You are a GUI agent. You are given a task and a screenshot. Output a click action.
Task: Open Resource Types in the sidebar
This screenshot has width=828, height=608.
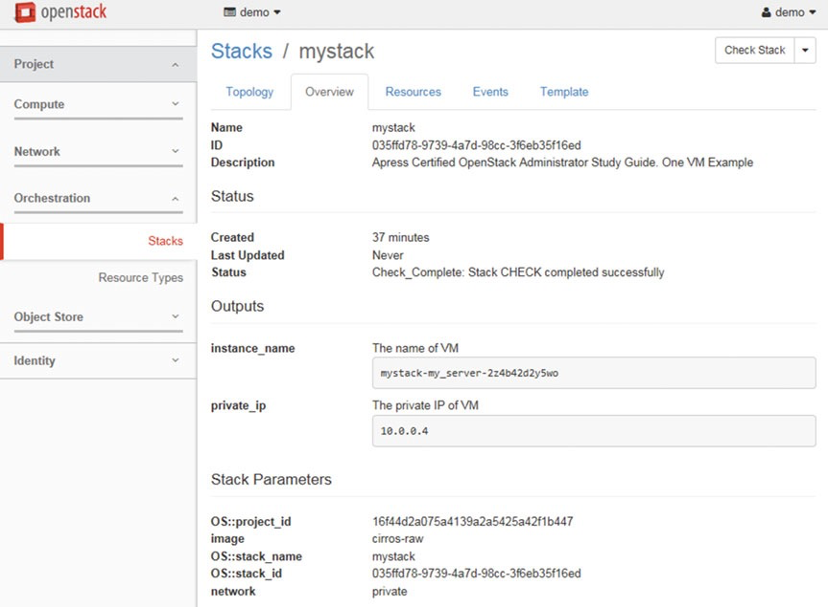tap(140, 278)
